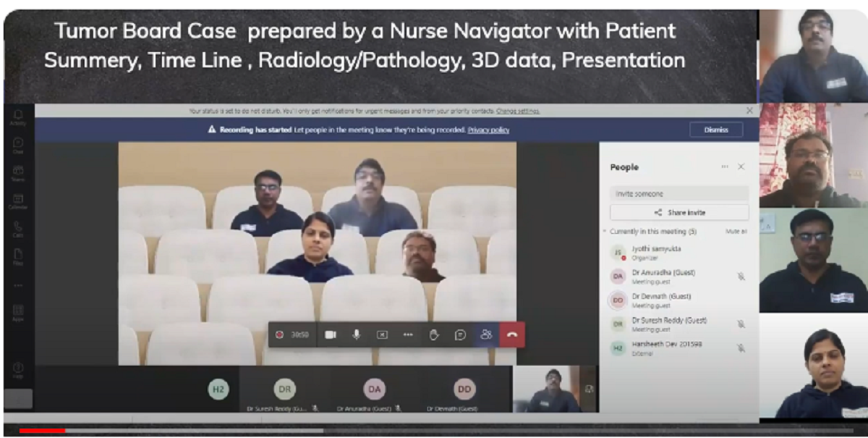868x438 pixels.
Task: Hide the participants panel via toolbar icon
Action: (486, 334)
